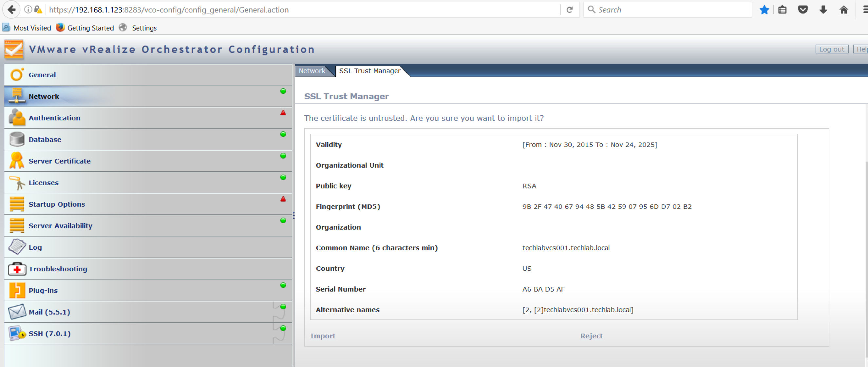Click the Alternative names value text

point(578,310)
